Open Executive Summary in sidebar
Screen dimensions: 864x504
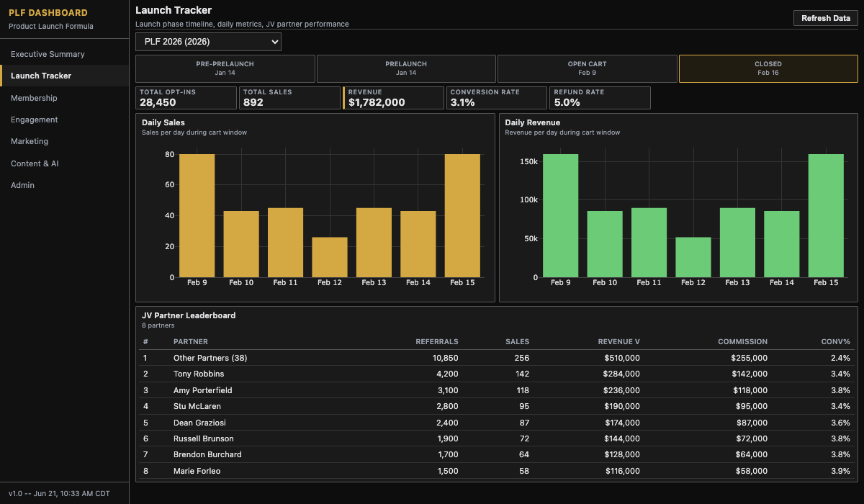[65, 54]
